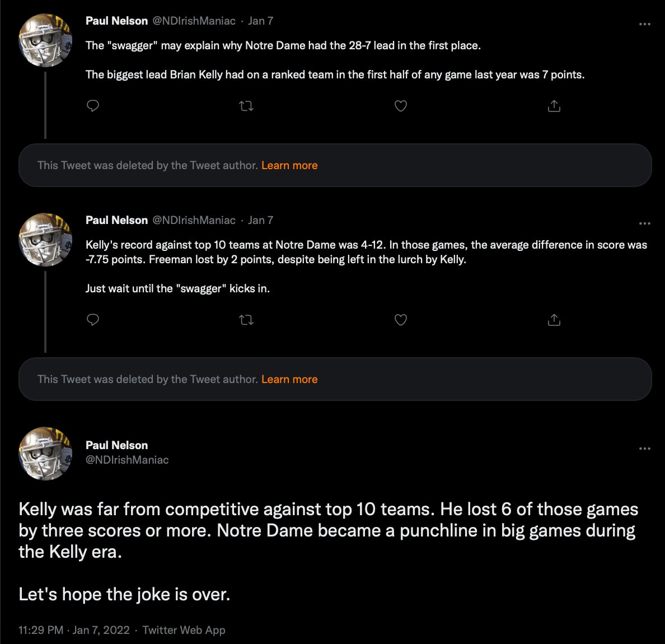This screenshot has width=665, height=644.
Task: Open Paul Nelson's avatar on first tweet
Action: click(x=45, y=40)
